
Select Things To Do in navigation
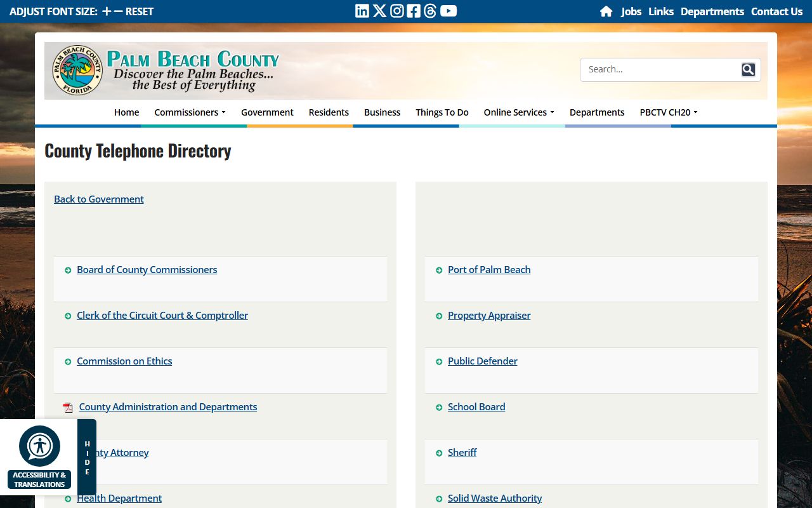(x=442, y=112)
